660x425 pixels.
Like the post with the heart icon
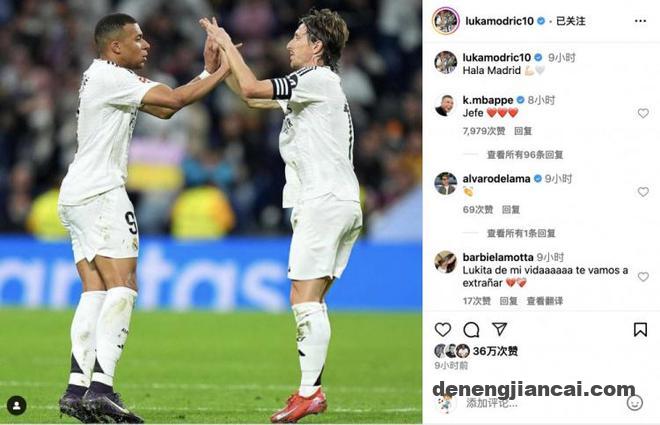click(x=443, y=329)
